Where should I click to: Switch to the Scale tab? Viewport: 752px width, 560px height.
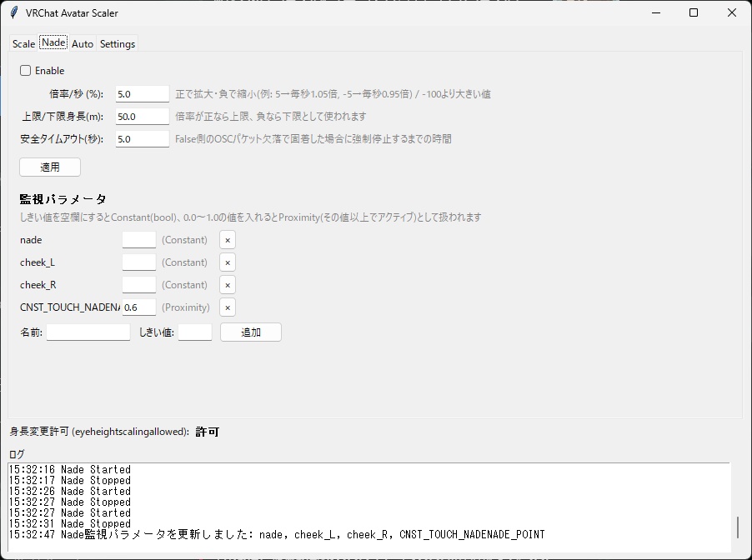(x=23, y=43)
